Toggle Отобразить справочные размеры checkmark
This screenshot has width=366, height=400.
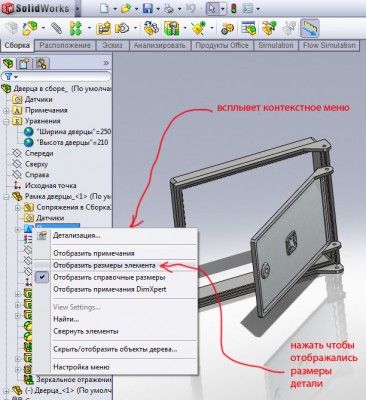coord(42,277)
